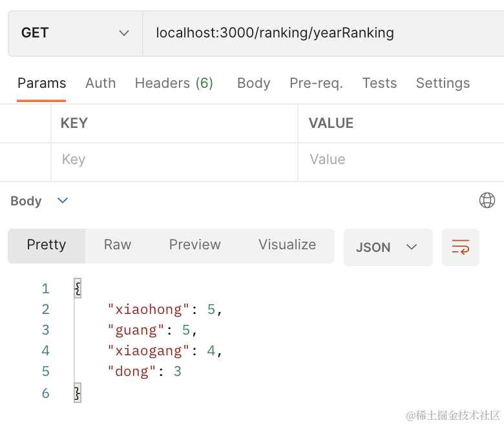This screenshot has height=425, width=504.
Task: Open the Settings tab
Action: click(x=443, y=83)
